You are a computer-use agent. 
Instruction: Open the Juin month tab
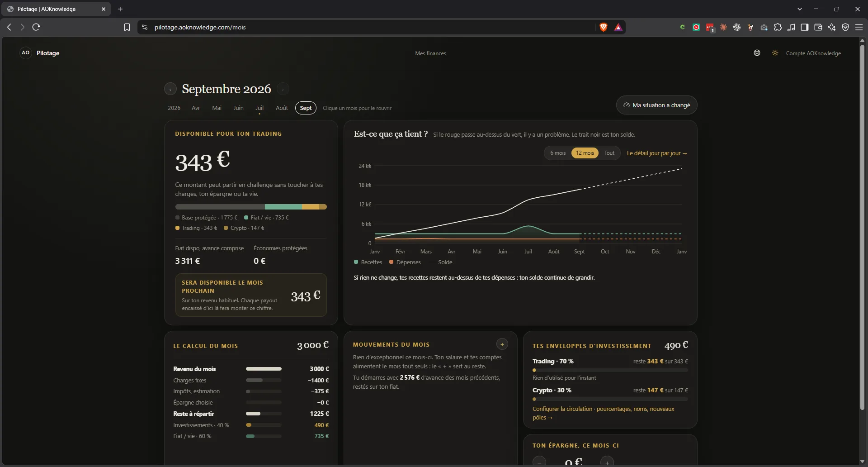tap(238, 108)
